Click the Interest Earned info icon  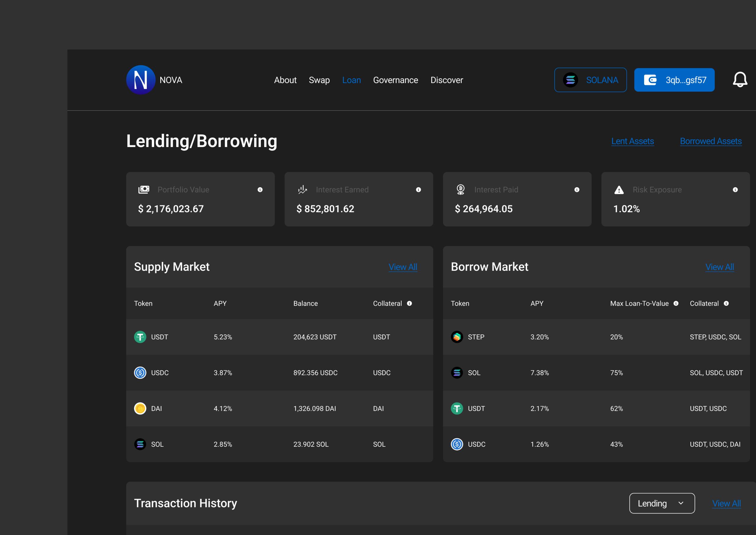click(418, 190)
